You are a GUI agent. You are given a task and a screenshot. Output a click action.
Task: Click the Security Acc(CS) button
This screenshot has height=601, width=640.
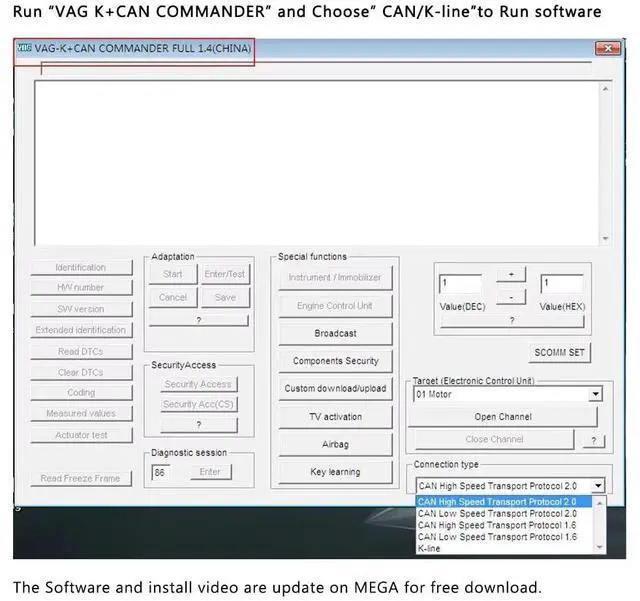click(199, 404)
